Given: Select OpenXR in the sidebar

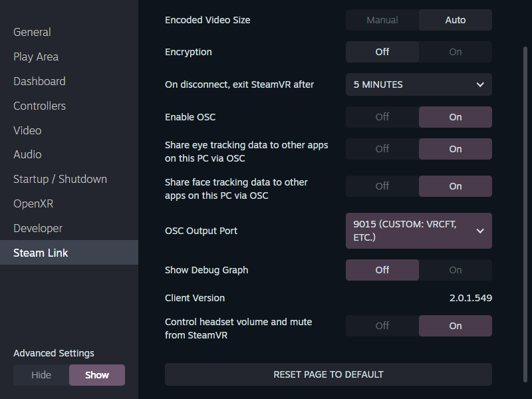Looking at the screenshot, I should [x=69, y=203].
